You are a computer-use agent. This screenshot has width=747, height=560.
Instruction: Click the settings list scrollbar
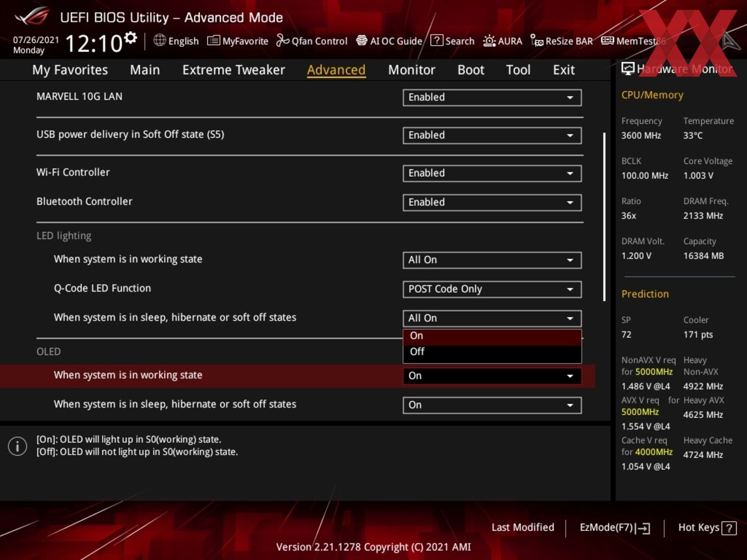click(x=604, y=217)
